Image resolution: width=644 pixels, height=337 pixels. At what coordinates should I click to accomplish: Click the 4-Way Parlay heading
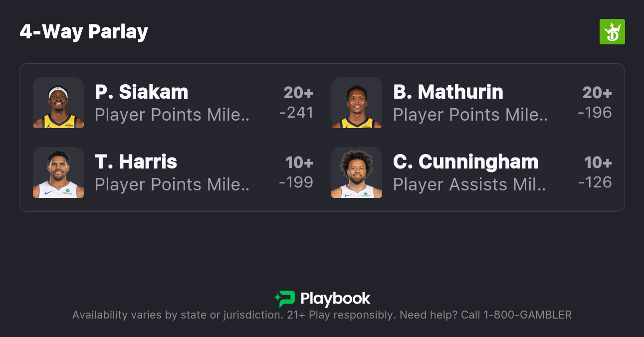coord(84,32)
